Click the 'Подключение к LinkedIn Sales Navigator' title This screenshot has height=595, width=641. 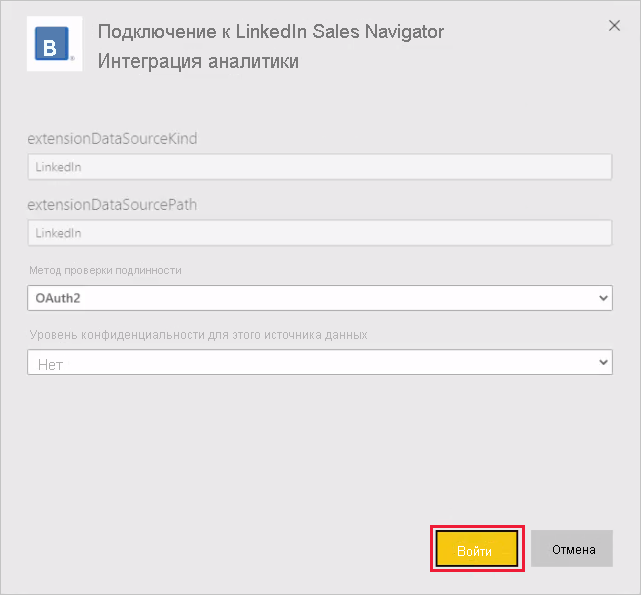[271, 32]
